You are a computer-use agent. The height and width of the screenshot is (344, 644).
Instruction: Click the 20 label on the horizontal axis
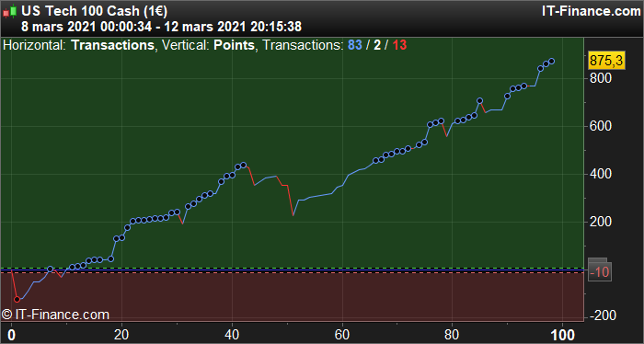(122, 335)
